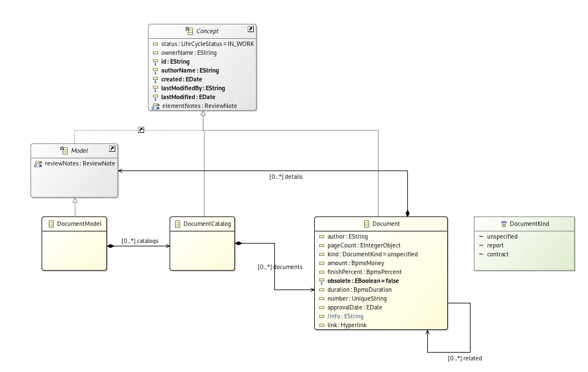Select the link : Hyperlink attribute
Image resolution: width=588 pixels, height=372 pixels.
pos(342,325)
